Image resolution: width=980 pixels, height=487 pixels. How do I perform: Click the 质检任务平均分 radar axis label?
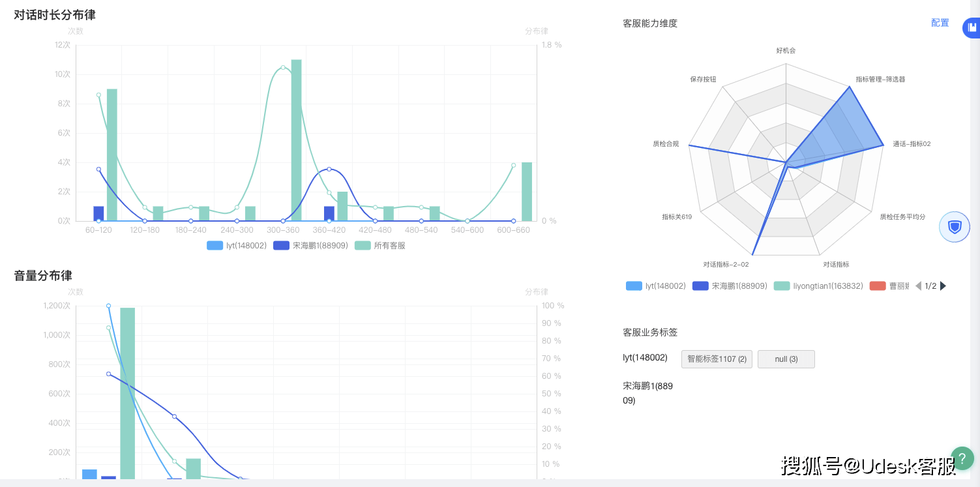click(902, 216)
